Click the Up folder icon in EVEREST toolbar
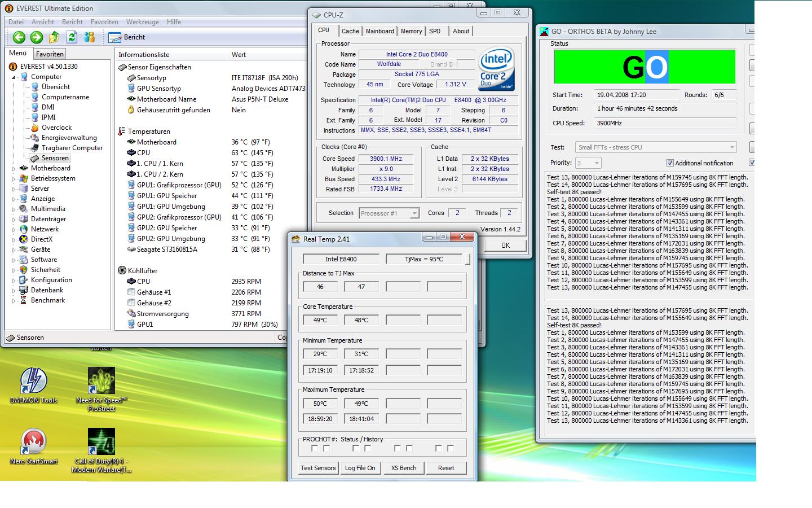 point(54,37)
